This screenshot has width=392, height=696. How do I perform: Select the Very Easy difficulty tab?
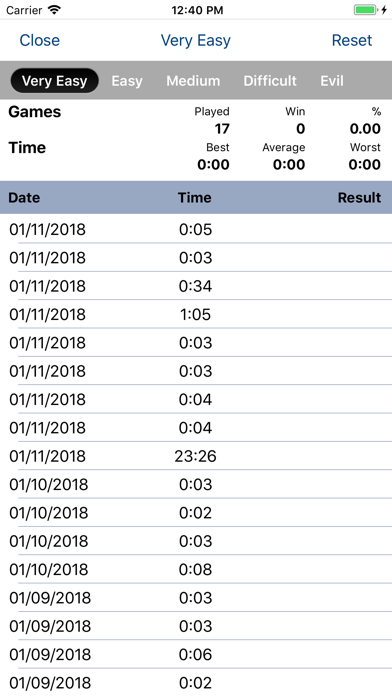click(54, 81)
